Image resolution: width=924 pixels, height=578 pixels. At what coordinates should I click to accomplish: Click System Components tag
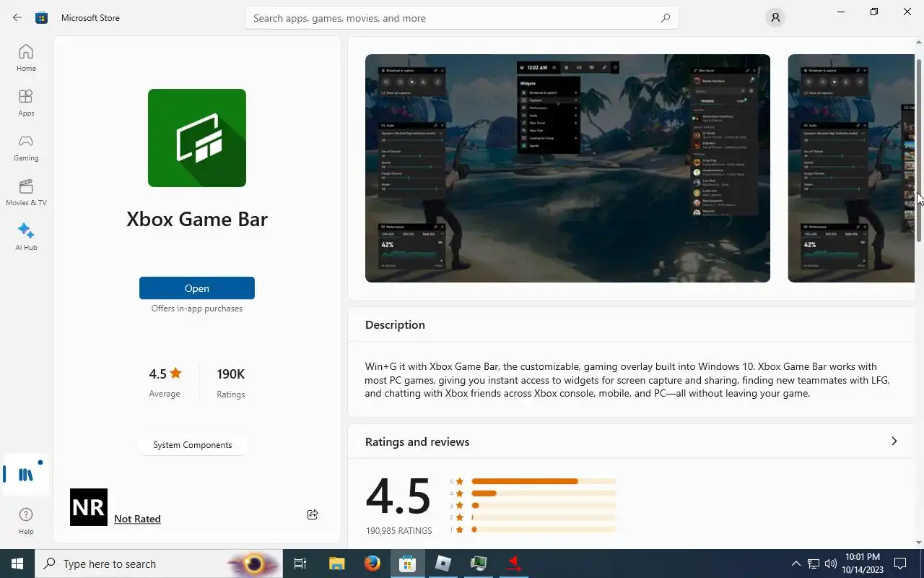click(x=193, y=445)
